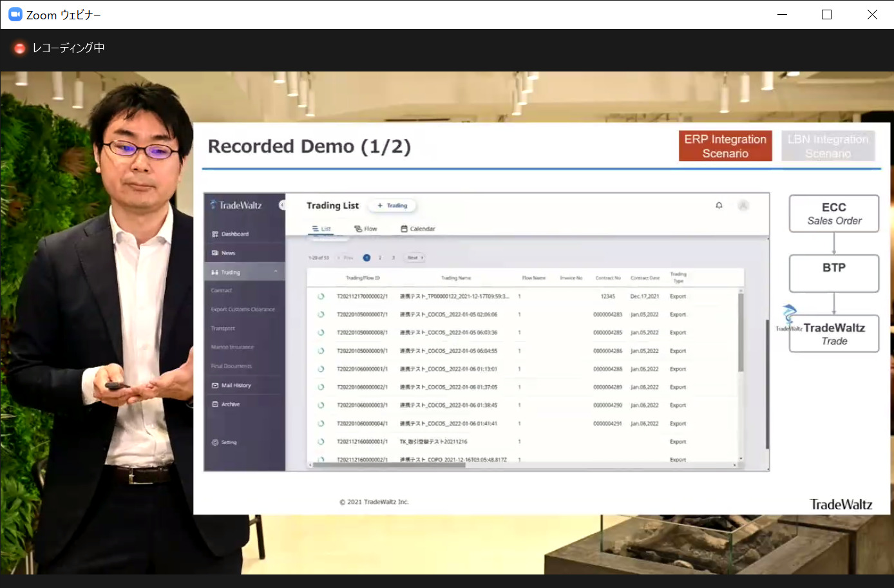Click the red recording indicator
The height and width of the screenshot is (588, 894).
19,48
